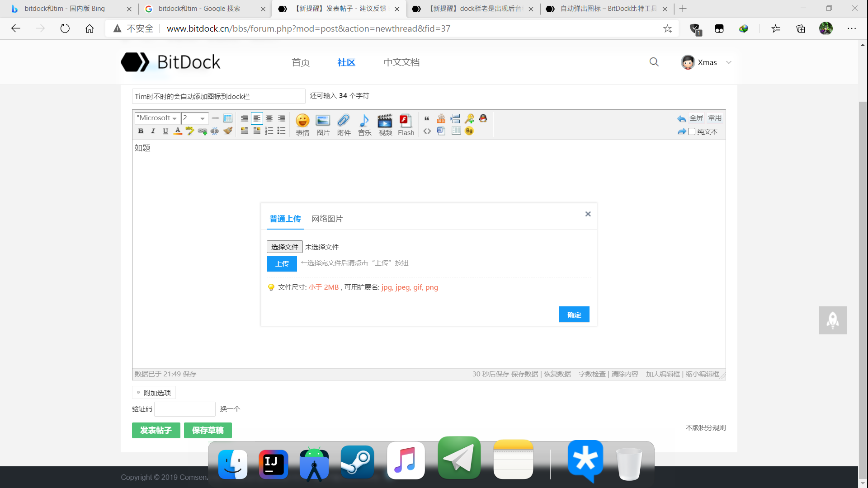The image size is (868, 488).
Task: Center-align the editor text
Action: coord(269,118)
